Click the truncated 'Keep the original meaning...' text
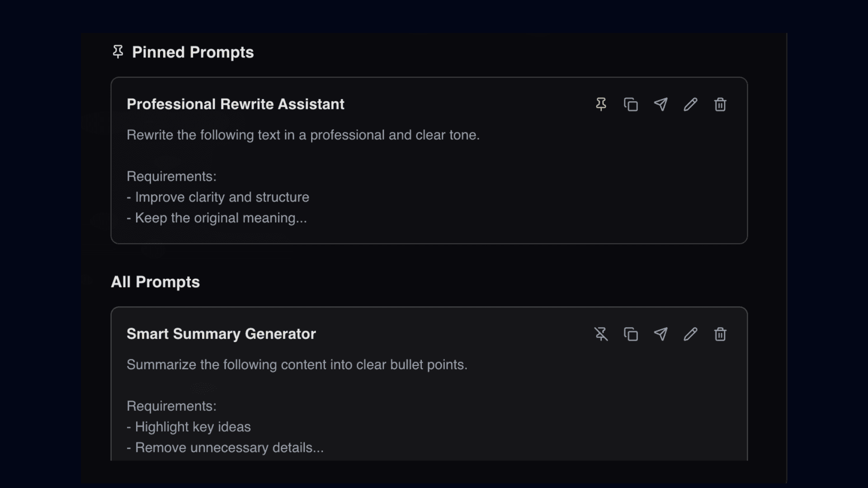Viewport: 868px width, 488px height. [x=217, y=218]
